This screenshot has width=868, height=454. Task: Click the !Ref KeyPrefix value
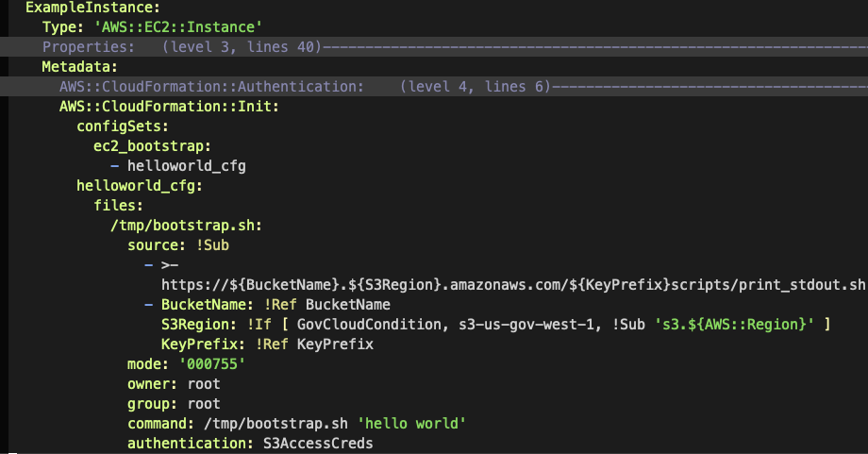(x=314, y=345)
